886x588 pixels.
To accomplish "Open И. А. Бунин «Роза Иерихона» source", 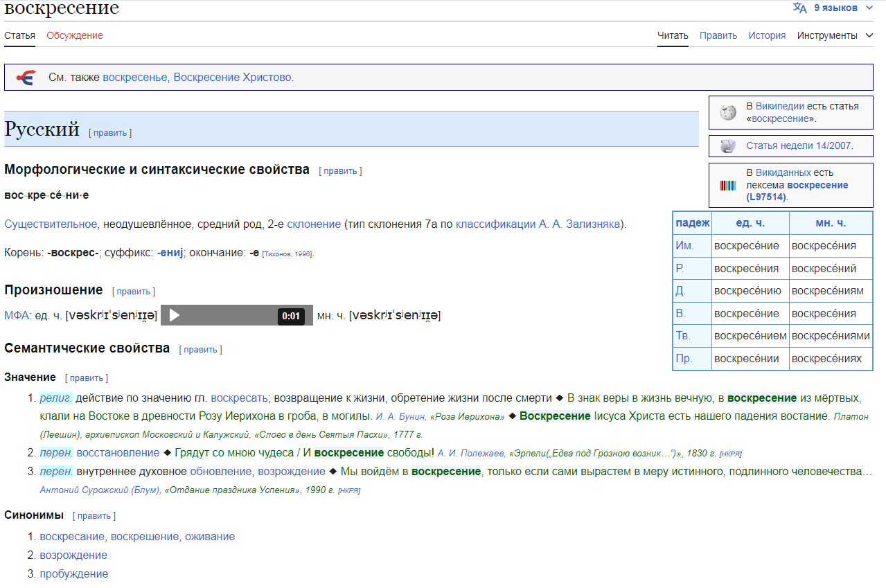I will point(440,417).
